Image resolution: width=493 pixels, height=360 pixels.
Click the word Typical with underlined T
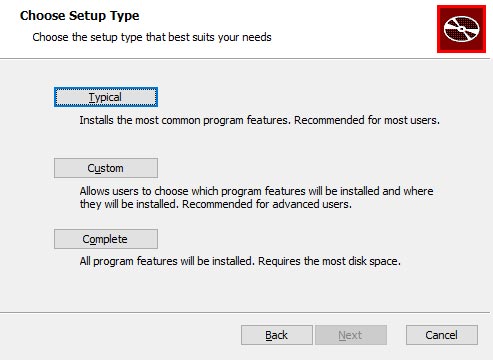click(105, 97)
